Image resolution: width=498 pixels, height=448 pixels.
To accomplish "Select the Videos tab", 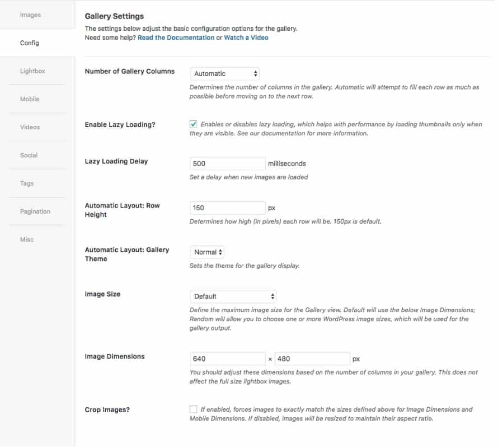I will tap(30, 127).
